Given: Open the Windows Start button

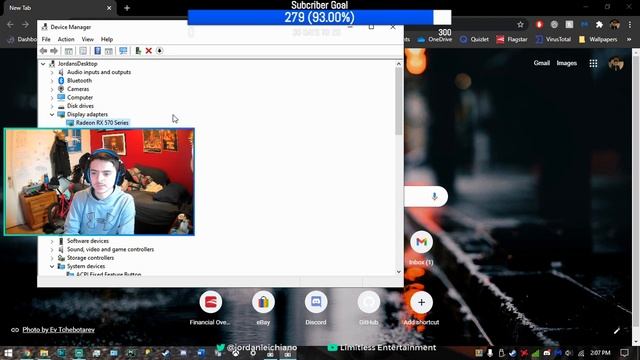Looking at the screenshot, I should [x=8, y=353].
